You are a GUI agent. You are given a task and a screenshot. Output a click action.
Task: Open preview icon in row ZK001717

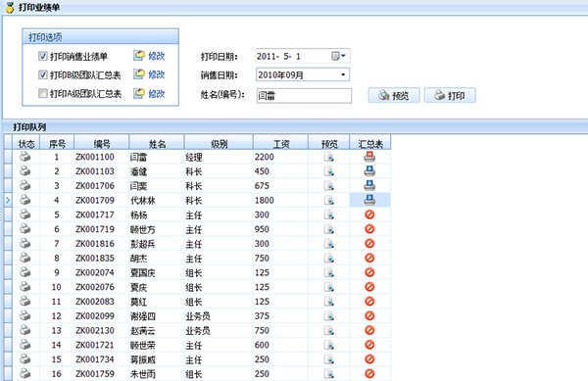pyautogui.click(x=329, y=214)
